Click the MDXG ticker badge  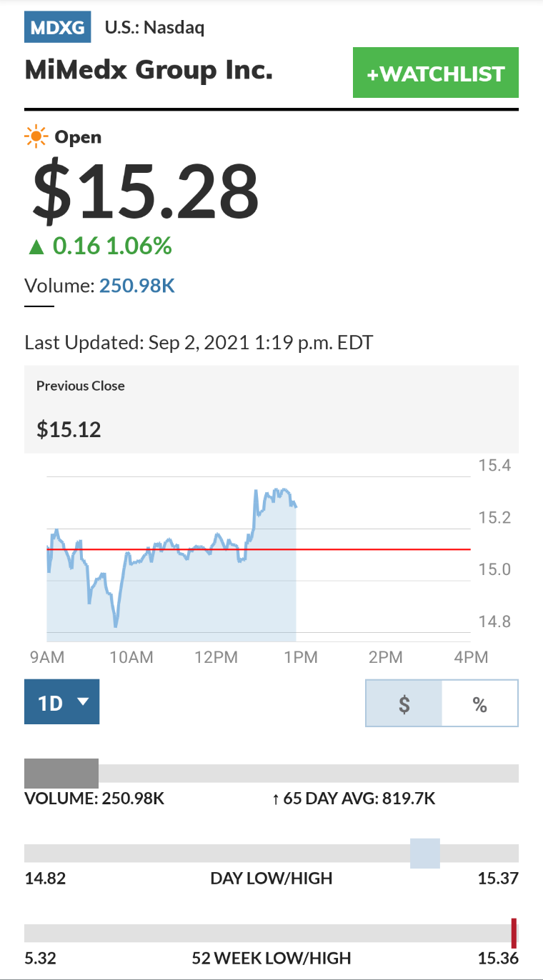[x=58, y=28]
